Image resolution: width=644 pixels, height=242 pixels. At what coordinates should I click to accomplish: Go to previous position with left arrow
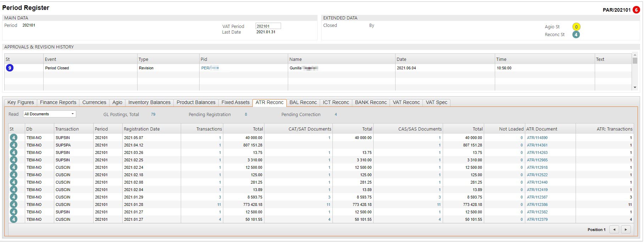click(x=614, y=230)
